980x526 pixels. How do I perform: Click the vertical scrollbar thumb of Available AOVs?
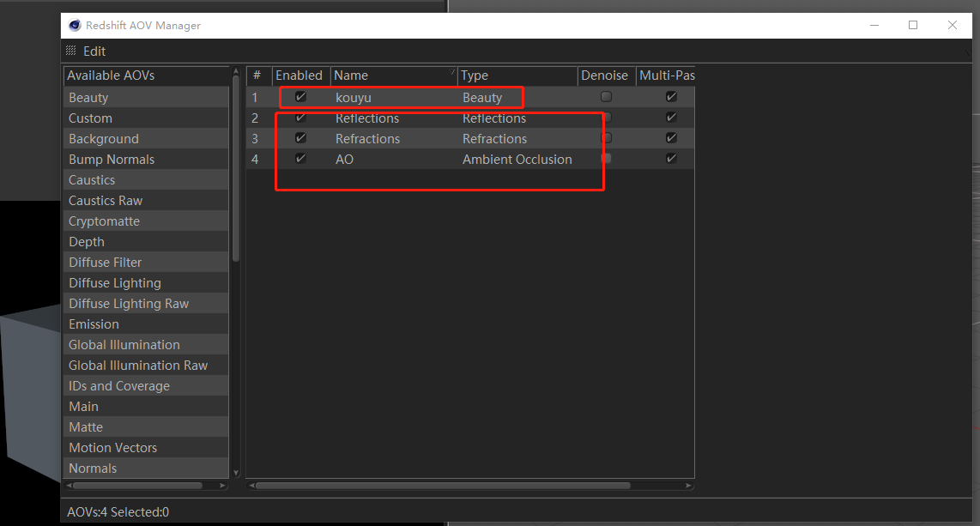236,169
